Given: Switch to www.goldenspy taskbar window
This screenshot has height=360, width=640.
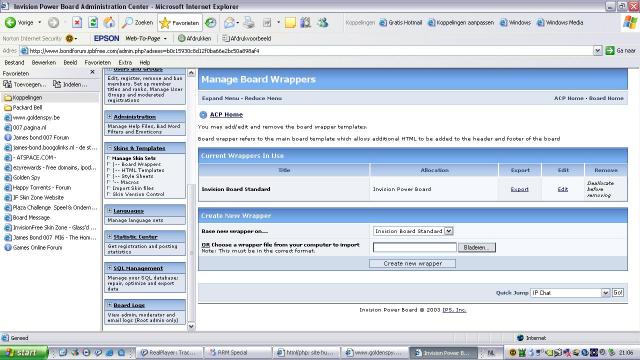Looking at the screenshot, I should (374, 353).
